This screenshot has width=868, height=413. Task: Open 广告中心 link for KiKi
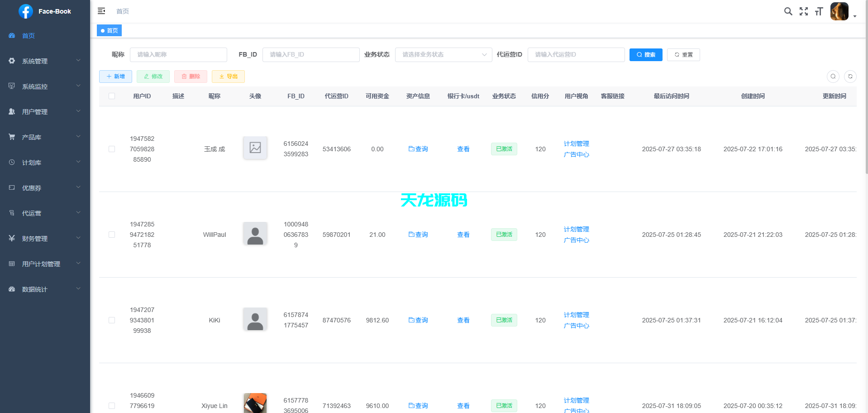[577, 325]
